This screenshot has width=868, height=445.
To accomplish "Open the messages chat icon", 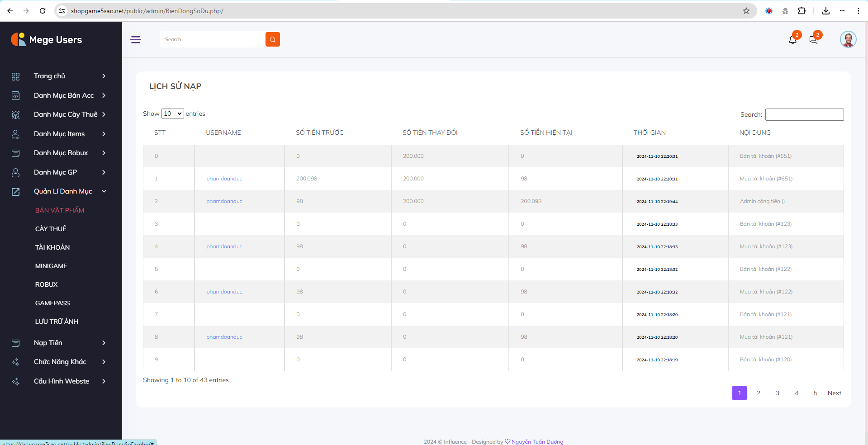I will click(x=813, y=40).
